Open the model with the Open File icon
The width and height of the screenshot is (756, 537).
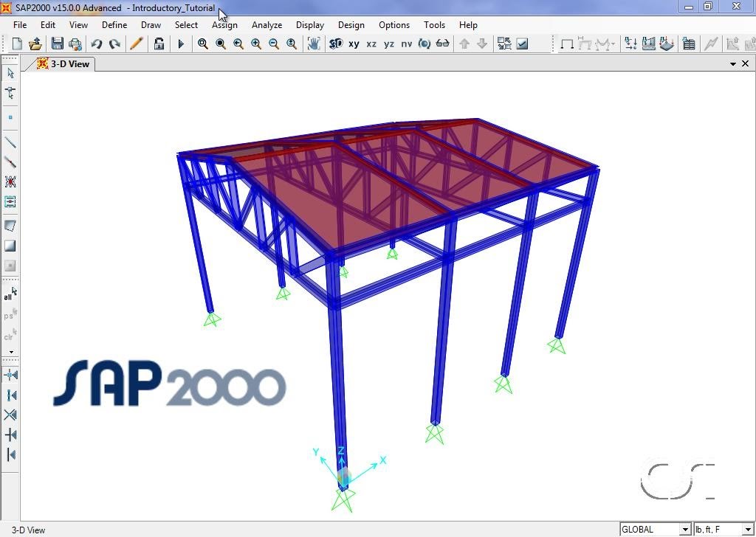35,44
